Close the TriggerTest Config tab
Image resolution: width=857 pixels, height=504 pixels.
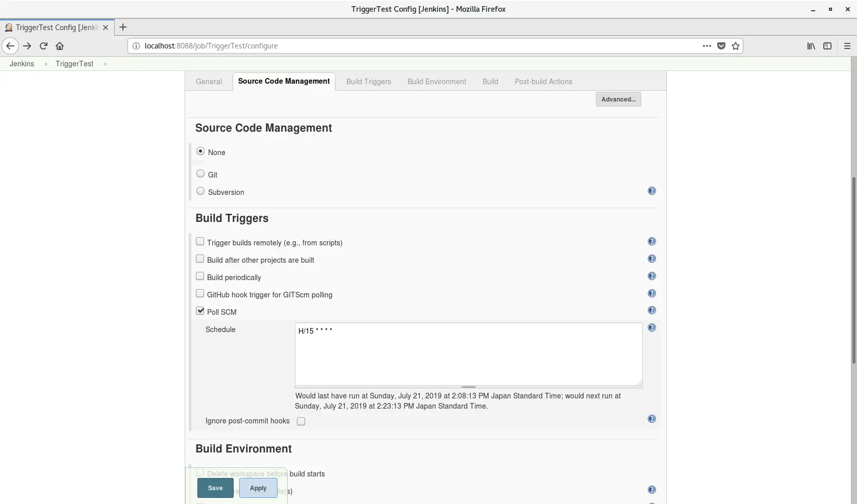106,28
